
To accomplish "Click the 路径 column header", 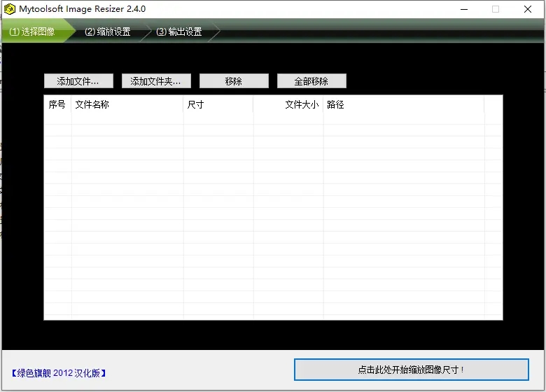I will pyautogui.click(x=402, y=104).
